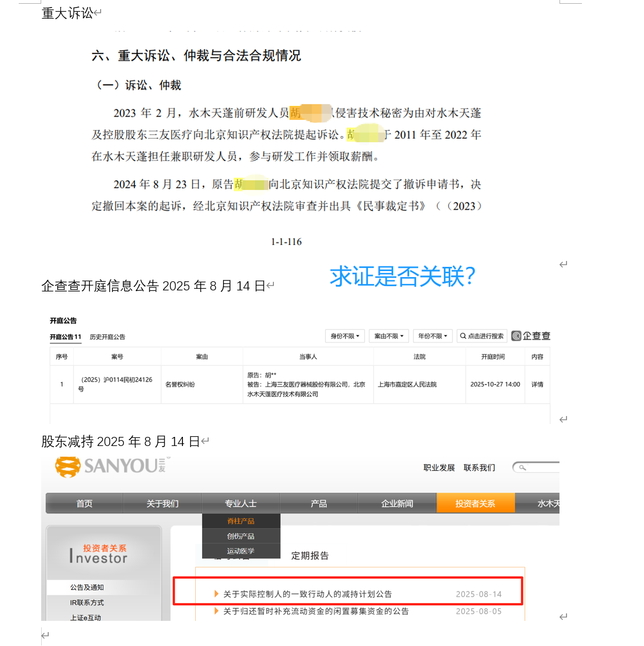Switch to the 历史开庭公告 tab
644x646 pixels.
pos(108,337)
